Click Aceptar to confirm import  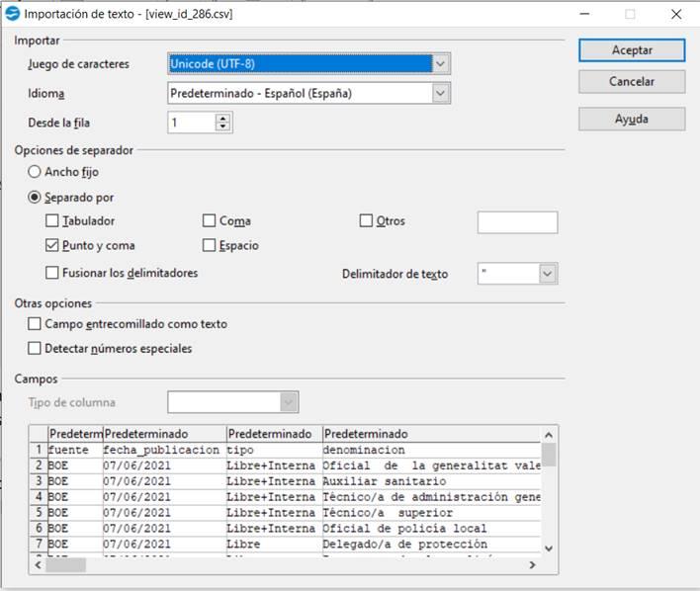tap(632, 50)
